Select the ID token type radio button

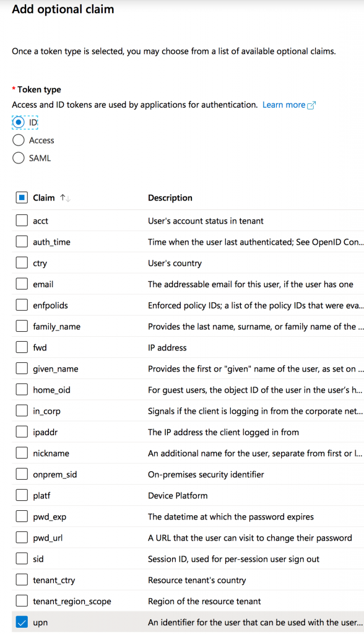[x=18, y=122]
